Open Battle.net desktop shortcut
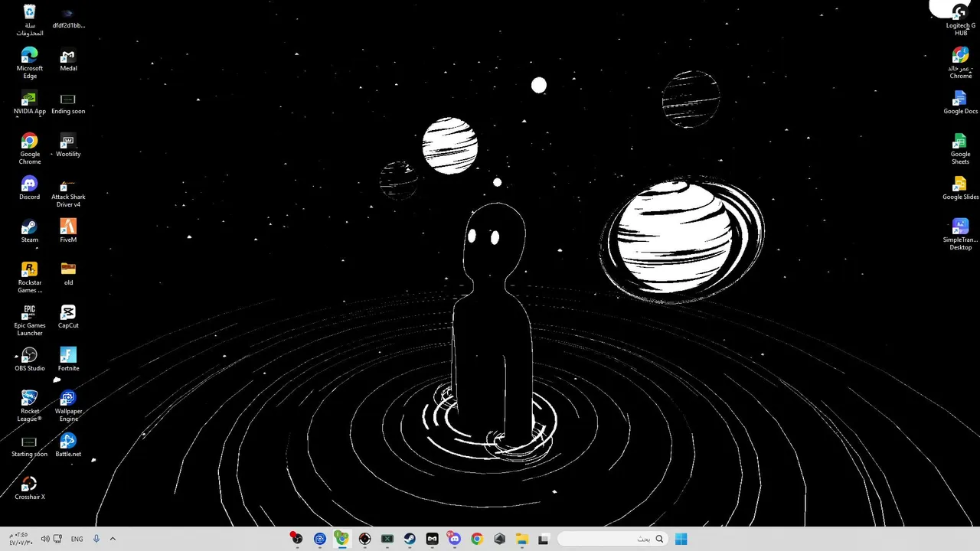980x551 pixels. [x=68, y=446]
